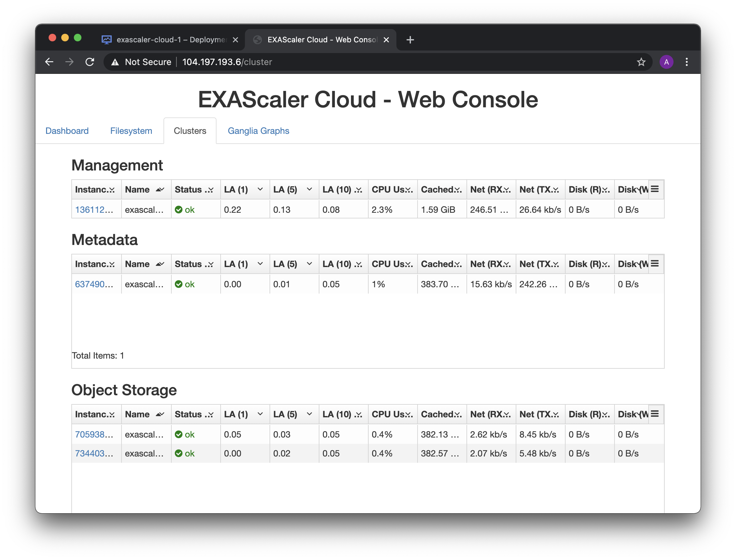
Task: Expand LA (1) column menu in Object Storage table
Action: click(260, 414)
